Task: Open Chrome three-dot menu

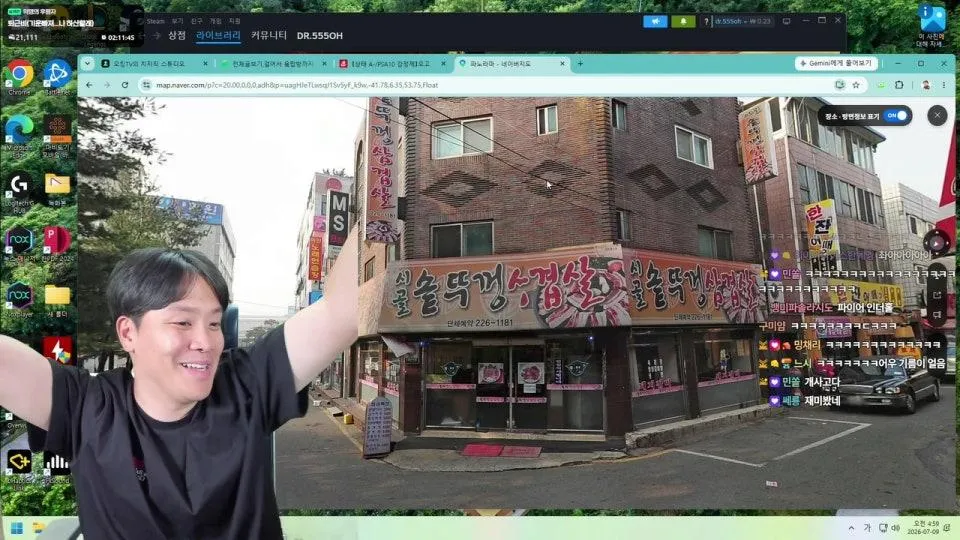Action: pyautogui.click(x=943, y=85)
